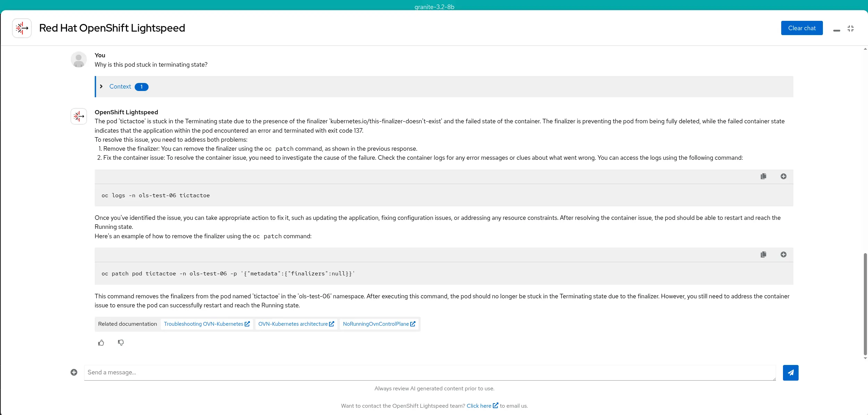Click the plus icon on the oc logs code block

tap(784, 176)
